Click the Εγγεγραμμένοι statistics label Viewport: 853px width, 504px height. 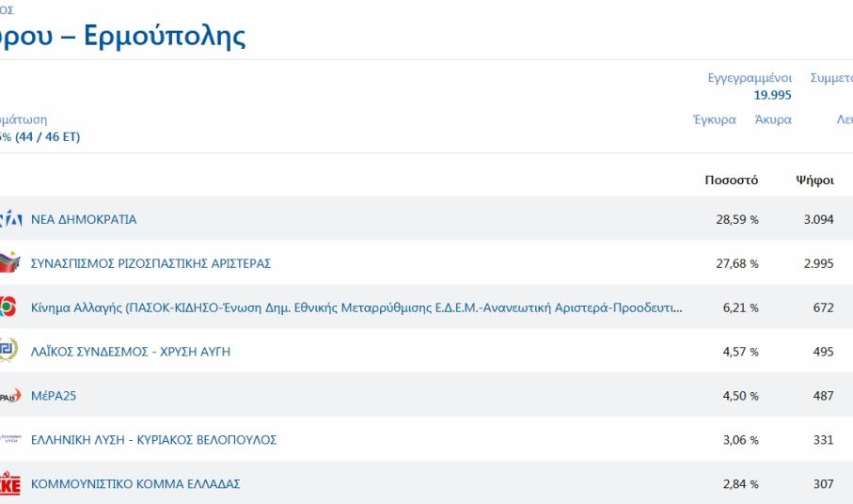click(x=750, y=78)
